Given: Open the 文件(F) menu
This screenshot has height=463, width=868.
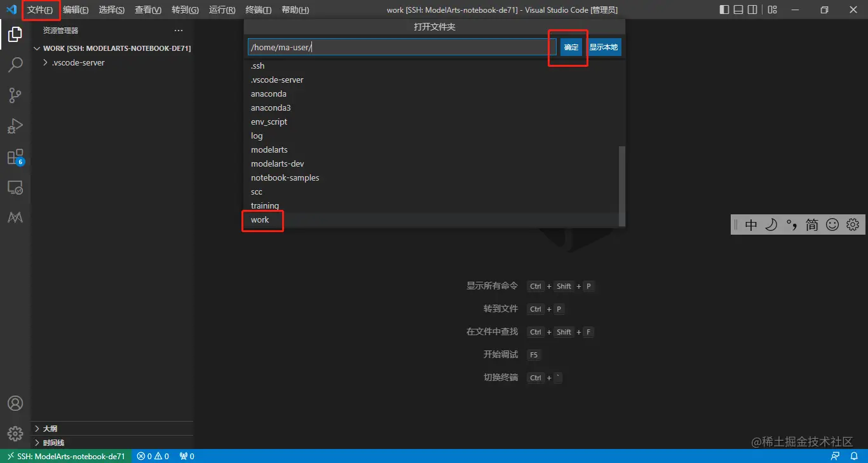Looking at the screenshot, I should [40, 10].
